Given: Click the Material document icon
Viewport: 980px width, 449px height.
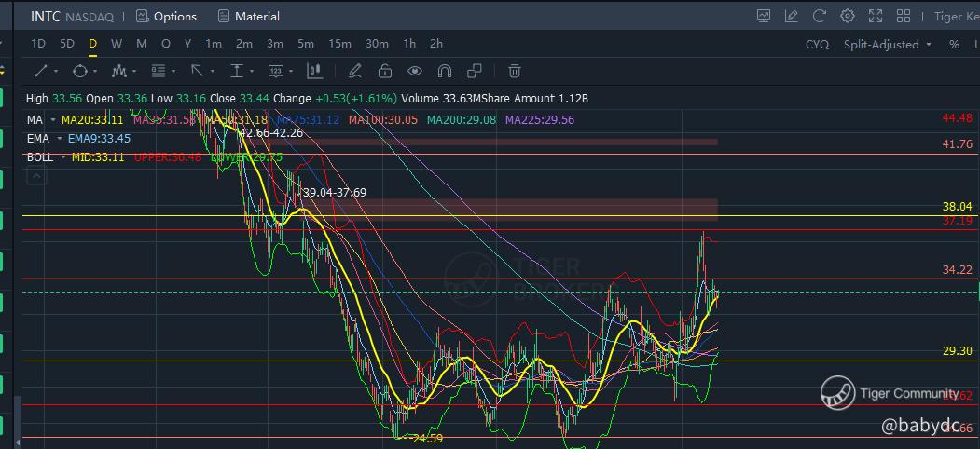Looking at the screenshot, I should (x=224, y=16).
